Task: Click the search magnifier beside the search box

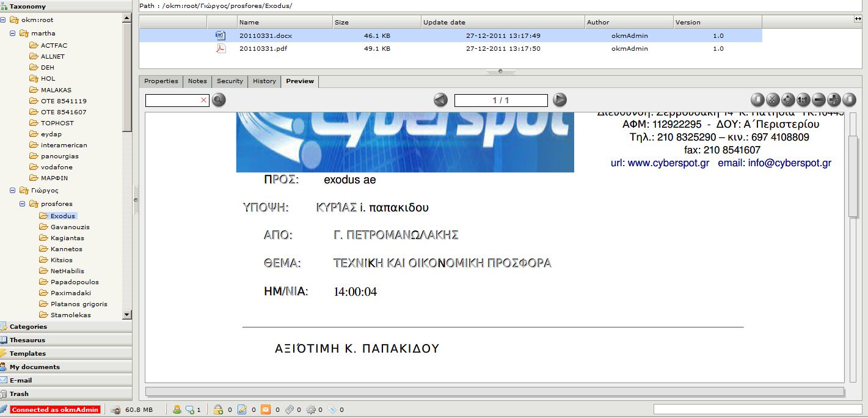Action: pyautogui.click(x=218, y=100)
